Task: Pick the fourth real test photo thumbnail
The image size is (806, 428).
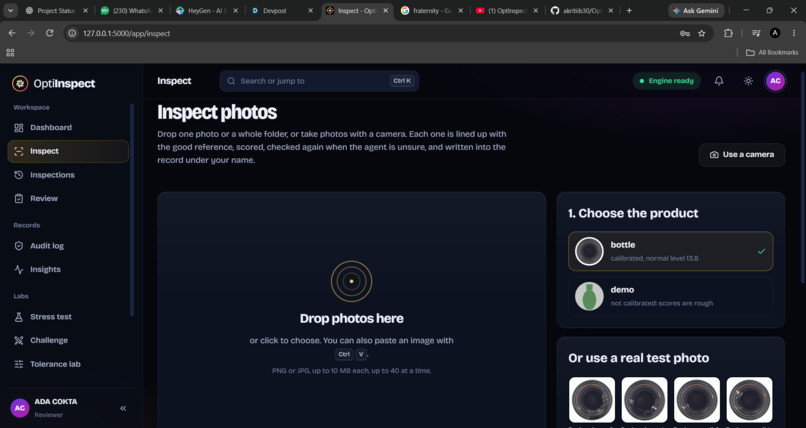Action: pyautogui.click(x=749, y=400)
